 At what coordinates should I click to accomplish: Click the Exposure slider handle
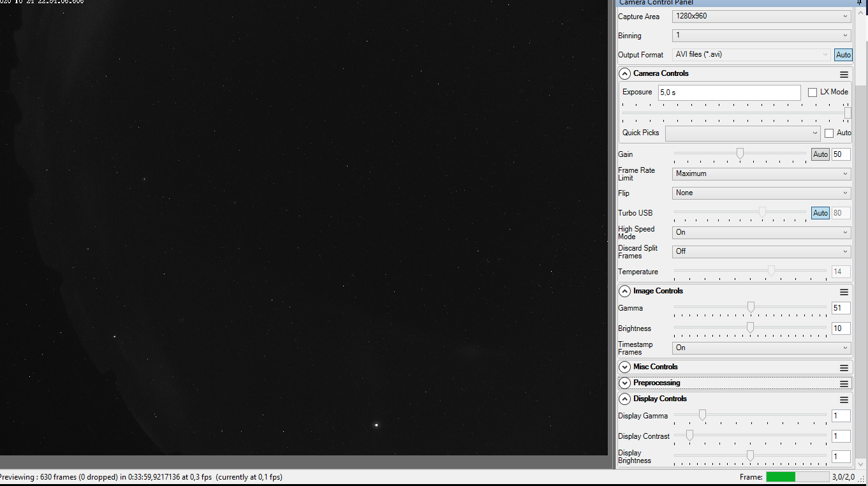[848, 113]
